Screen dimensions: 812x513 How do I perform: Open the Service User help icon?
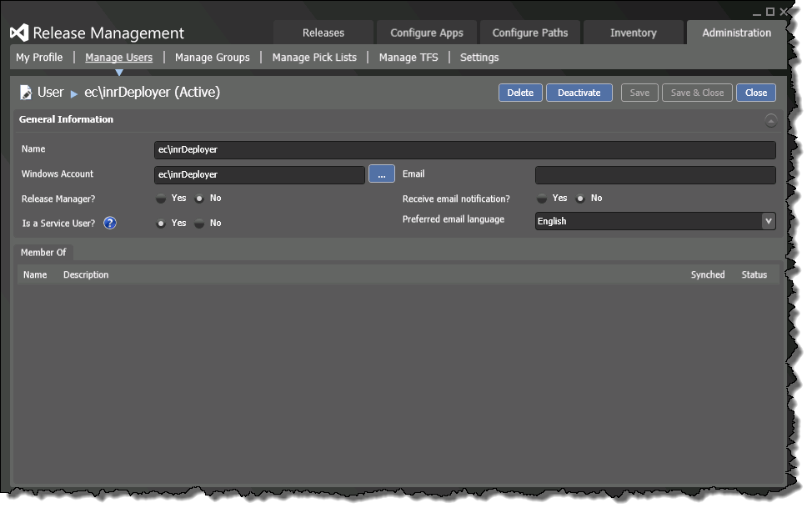(110, 223)
